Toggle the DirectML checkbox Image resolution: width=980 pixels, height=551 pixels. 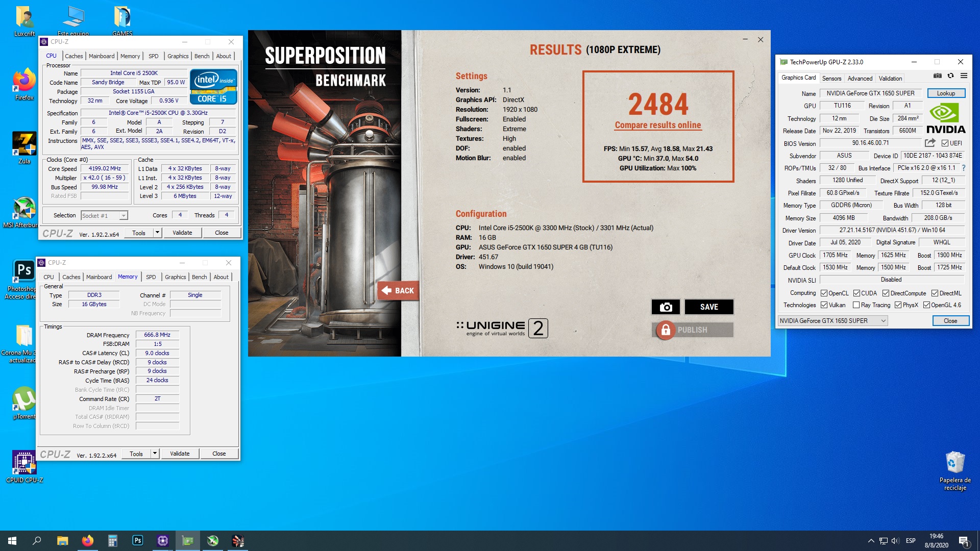click(x=935, y=293)
